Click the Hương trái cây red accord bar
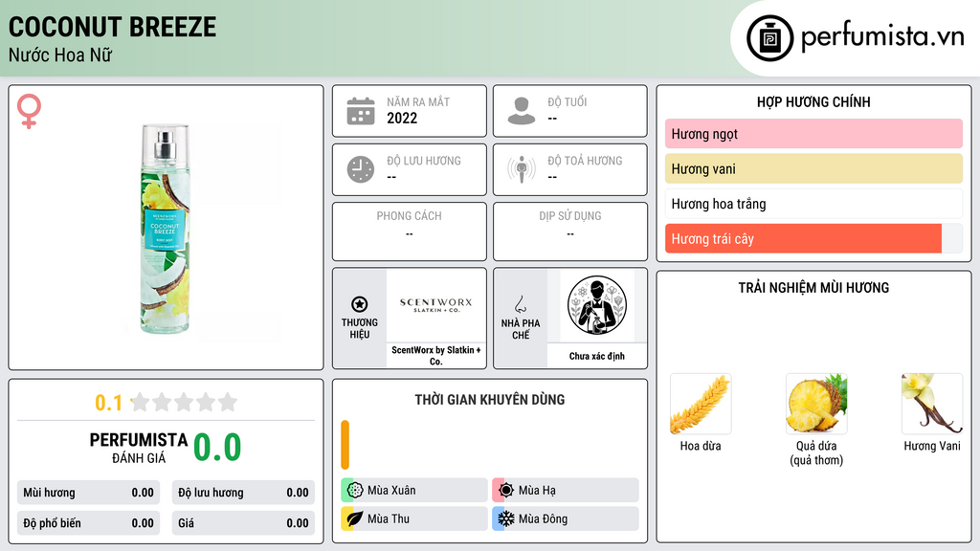Screen dimensions: 980x551 pyautogui.click(x=803, y=238)
